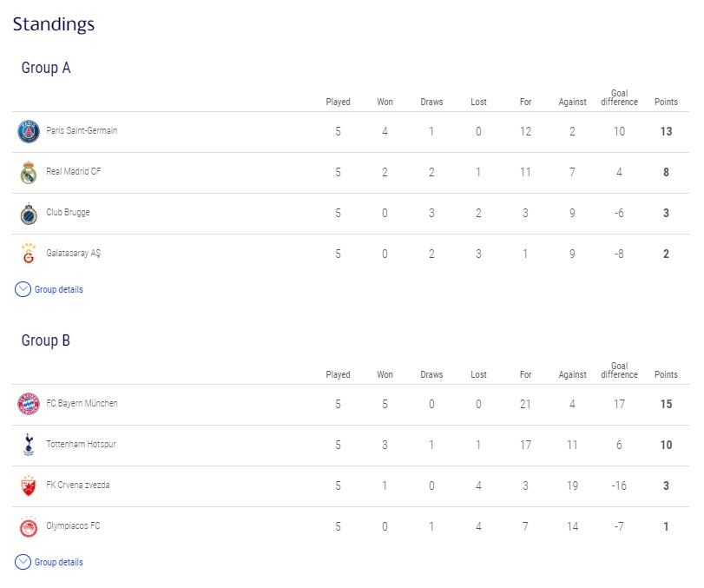The height and width of the screenshot is (588, 704).
Task: Click the Tottenham Hotspur crest icon
Action: pos(29,445)
